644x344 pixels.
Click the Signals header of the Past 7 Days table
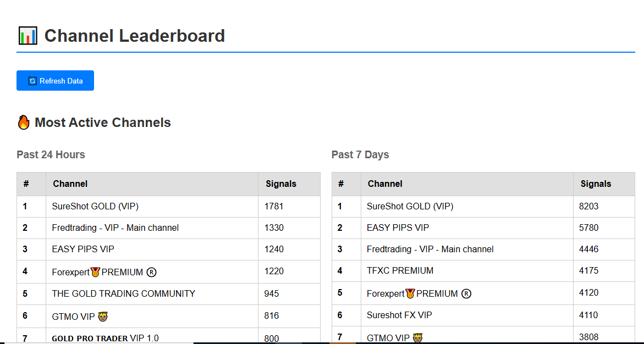pyautogui.click(x=596, y=184)
